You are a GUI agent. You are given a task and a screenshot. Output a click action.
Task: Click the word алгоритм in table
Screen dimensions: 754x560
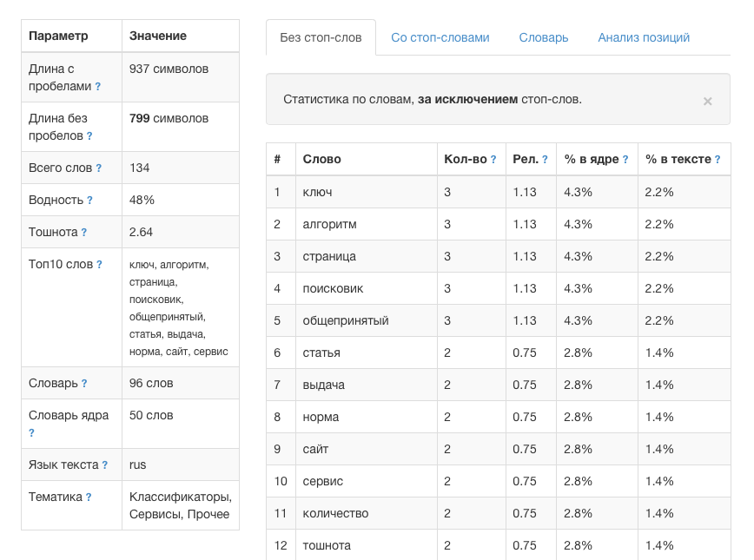point(329,224)
